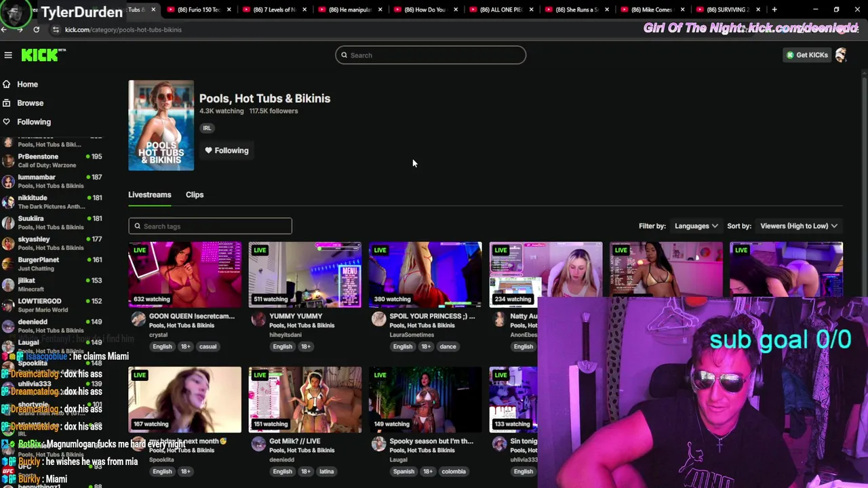The image size is (868, 488).
Task: Click 'Pools, Hot Tubs & Bikinis' under YUMMY YUMMY
Action: point(302,325)
